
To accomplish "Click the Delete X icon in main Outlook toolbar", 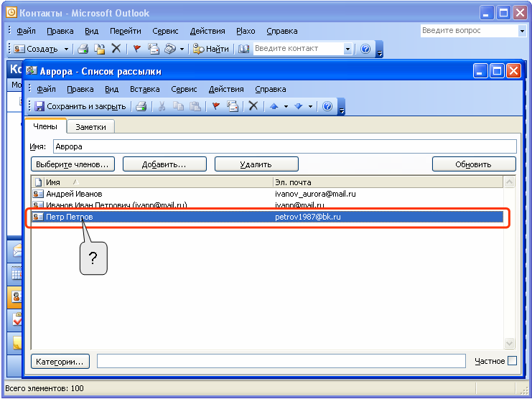I will 116,49.
